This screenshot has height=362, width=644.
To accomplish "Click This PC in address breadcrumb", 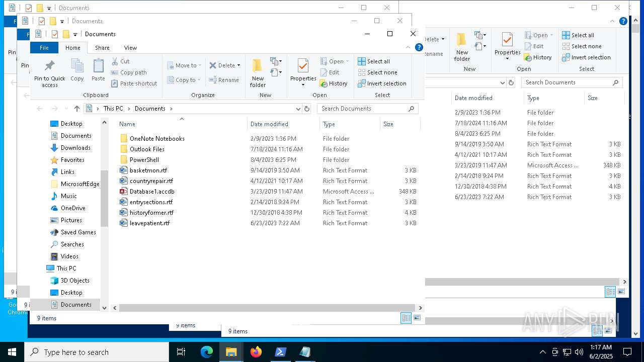I will 113,109.
